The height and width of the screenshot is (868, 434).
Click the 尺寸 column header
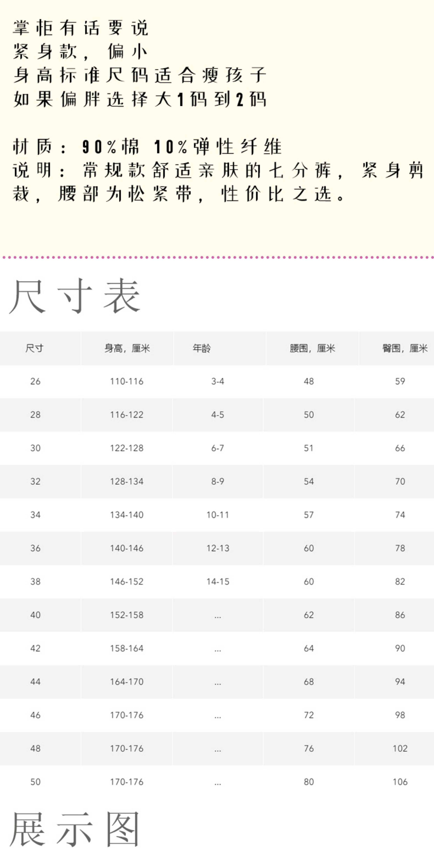[34, 348]
